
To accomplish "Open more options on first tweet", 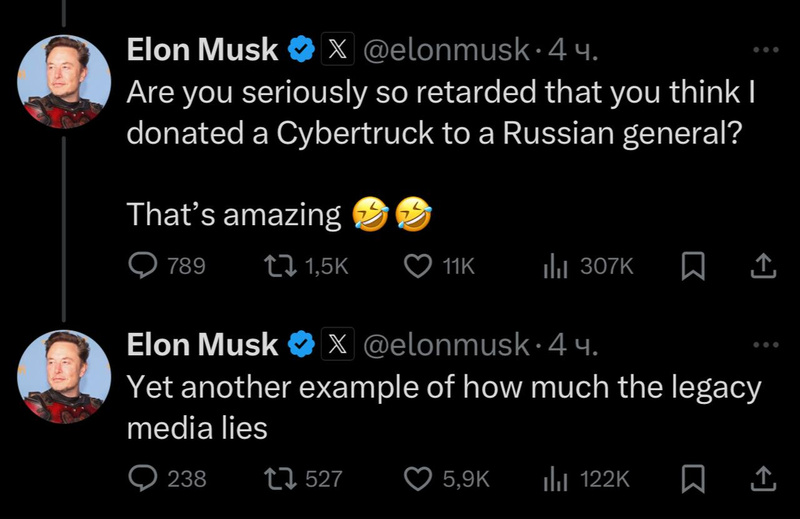I will (763, 49).
